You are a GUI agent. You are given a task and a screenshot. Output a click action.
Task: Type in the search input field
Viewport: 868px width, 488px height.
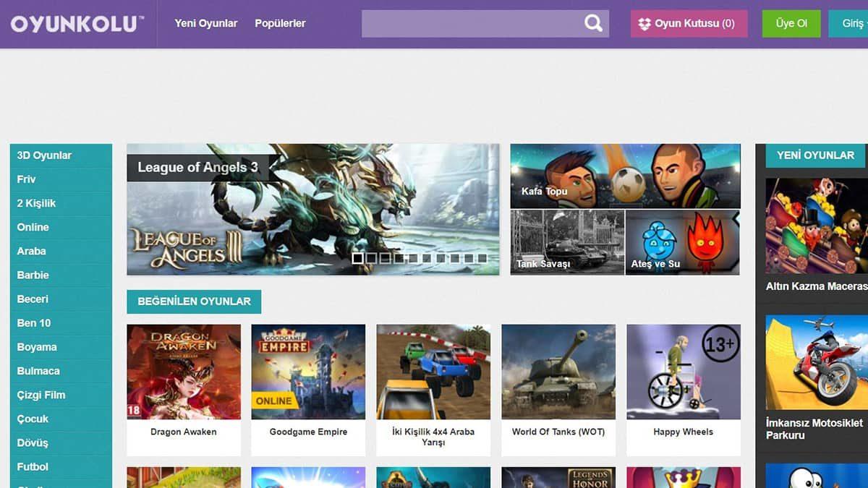click(x=472, y=24)
